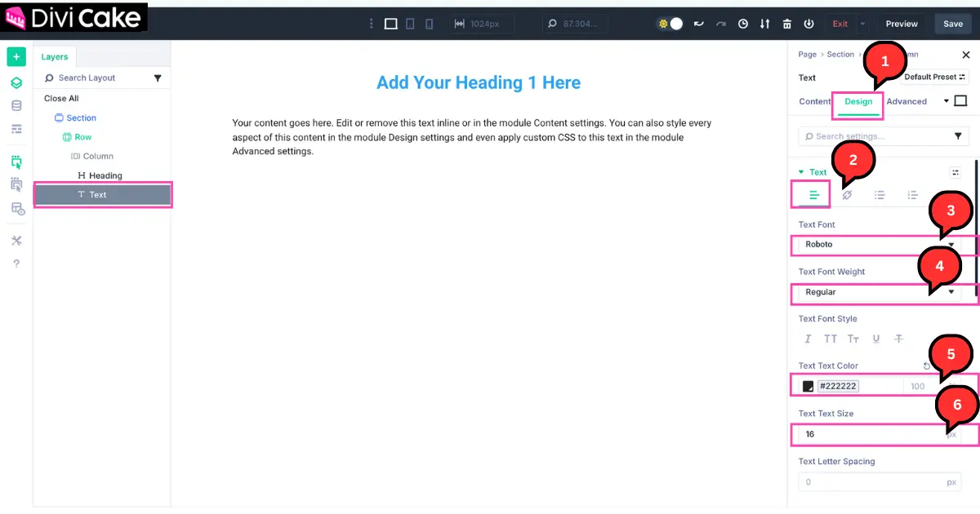Open the Default Preset selector
The width and height of the screenshot is (980, 514).
point(935,78)
